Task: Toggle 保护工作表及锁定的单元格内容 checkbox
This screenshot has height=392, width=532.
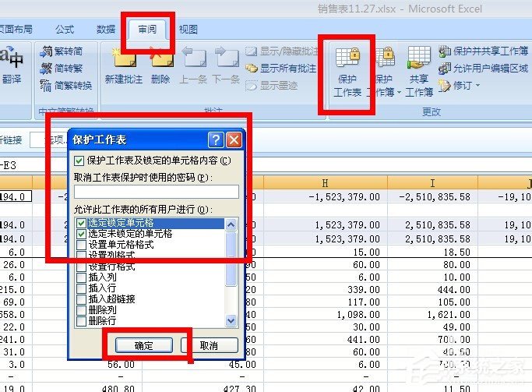Action: pos(79,161)
